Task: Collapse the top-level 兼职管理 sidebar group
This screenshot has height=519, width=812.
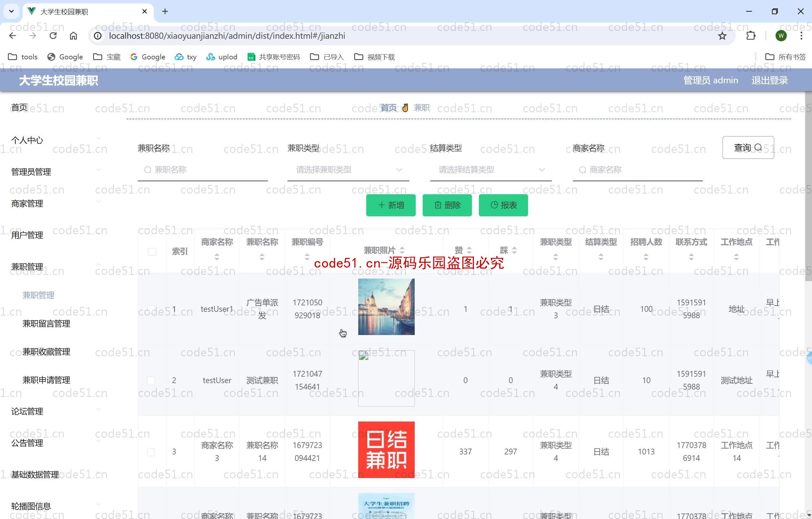Action: pos(56,267)
